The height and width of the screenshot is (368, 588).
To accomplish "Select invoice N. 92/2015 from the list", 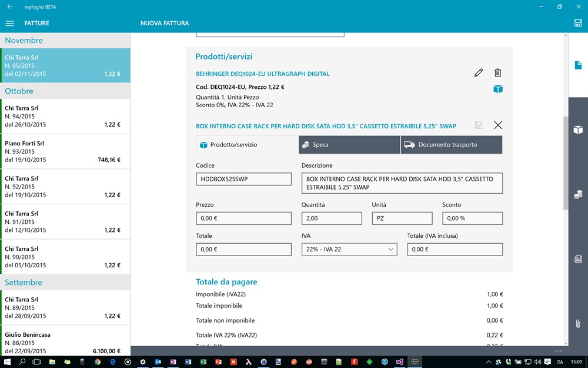I will [65, 187].
